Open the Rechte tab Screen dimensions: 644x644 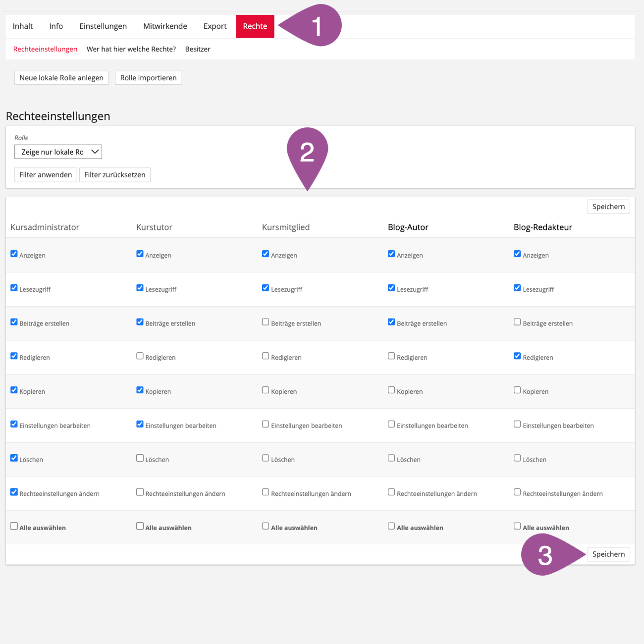(255, 26)
